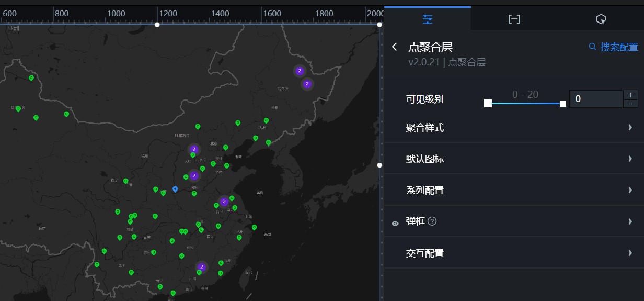Decrease 可见级别 value with minus button
This screenshot has height=301, width=644.
point(630,104)
